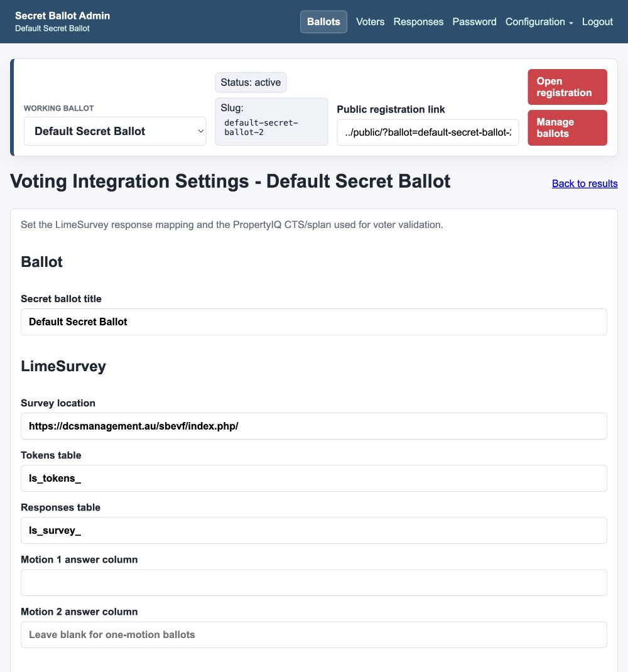Viewport: 628px width, 672px height.
Task: Click the Motion 1 answer column field
Action: [313, 582]
